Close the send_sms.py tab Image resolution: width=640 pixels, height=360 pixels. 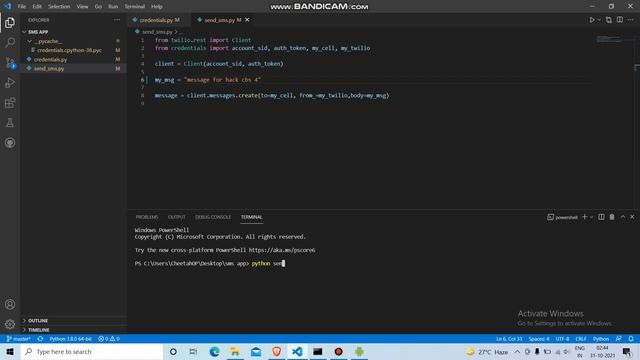tap(247, 20)
